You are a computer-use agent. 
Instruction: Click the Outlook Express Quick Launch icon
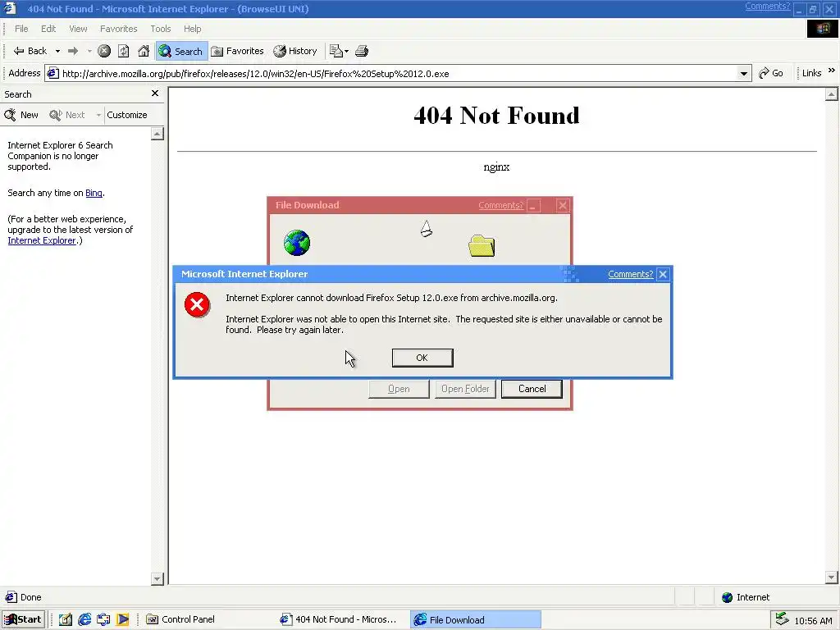coord(103,619)
